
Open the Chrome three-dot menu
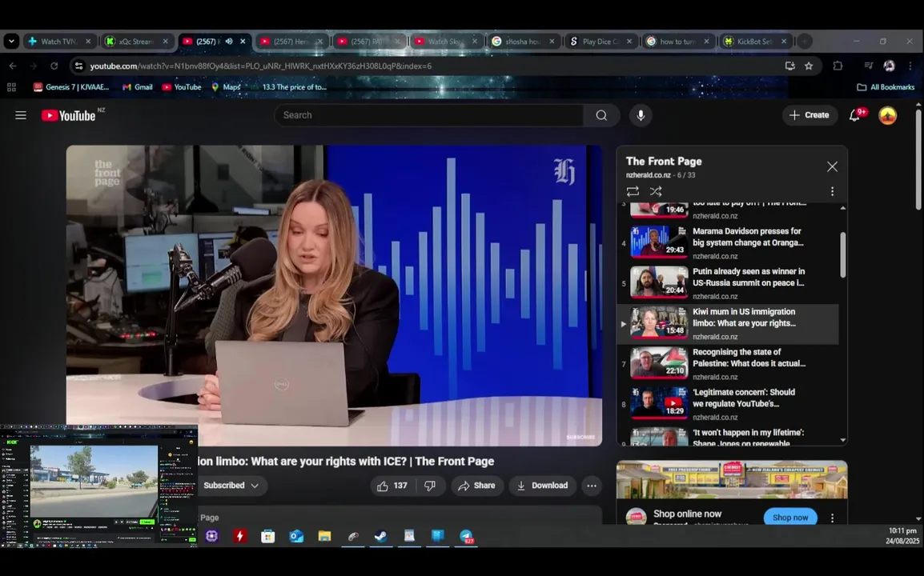coord(910,66)
